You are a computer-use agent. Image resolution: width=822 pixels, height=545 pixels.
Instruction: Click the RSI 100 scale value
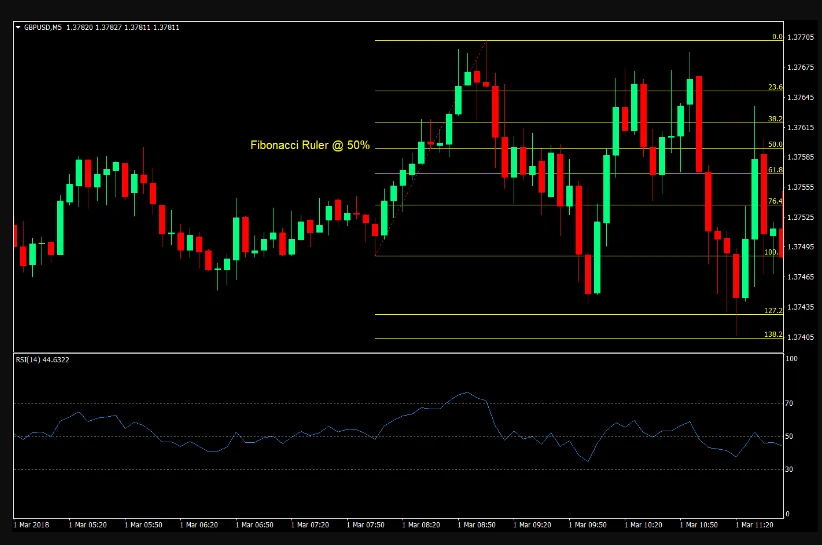(x=792, y=358)
